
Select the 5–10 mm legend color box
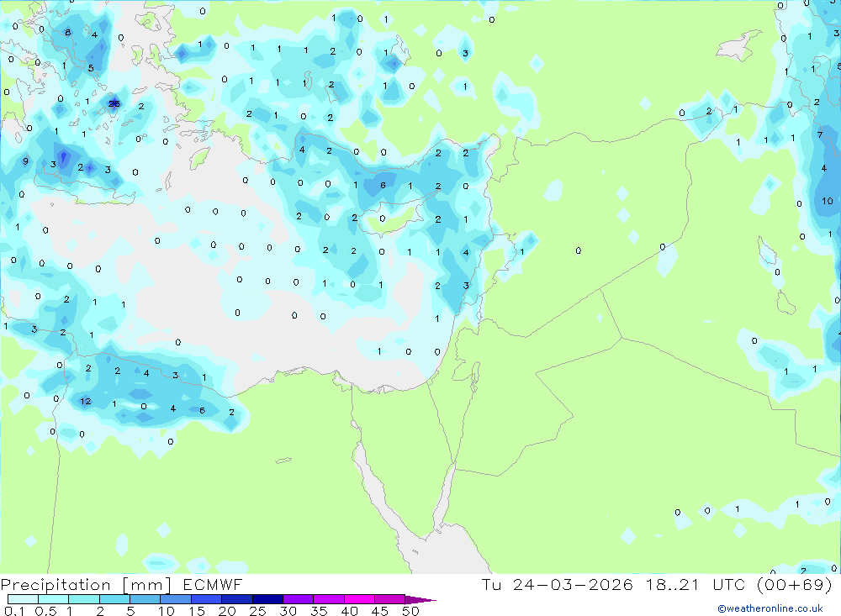coord(145,599)
